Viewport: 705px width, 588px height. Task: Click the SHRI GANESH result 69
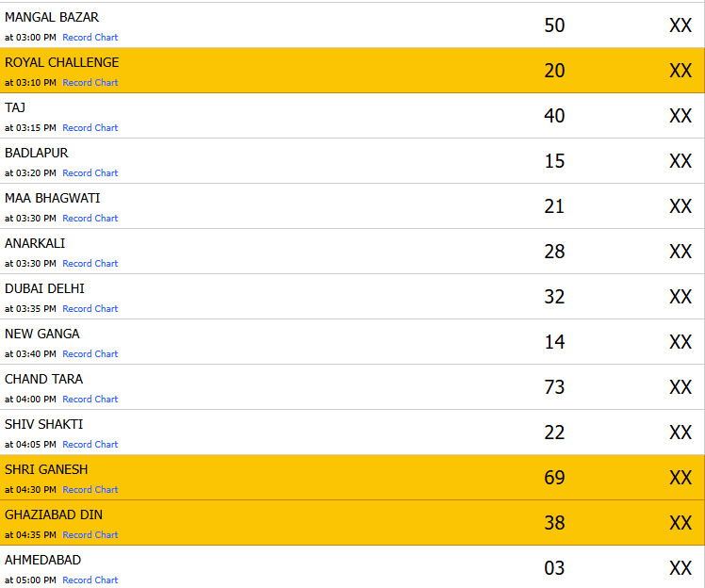[554, 478]
